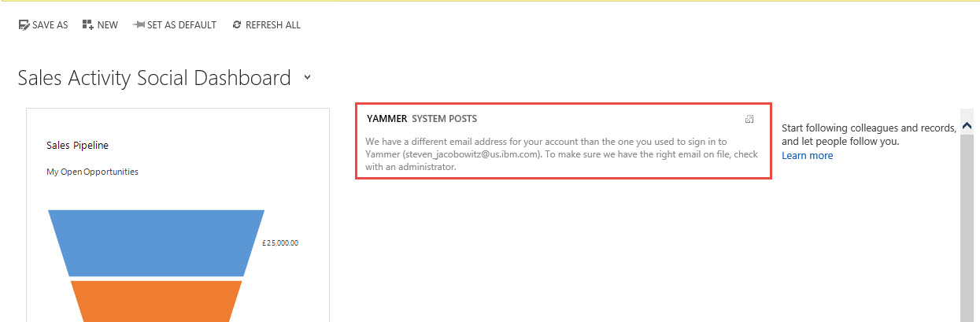Choose the SET AS DEFAULT text label

click(182, 25)
